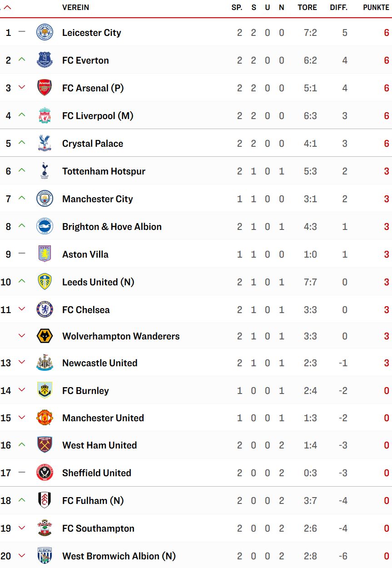Sort table using the red rank arrow

(7, 8)
